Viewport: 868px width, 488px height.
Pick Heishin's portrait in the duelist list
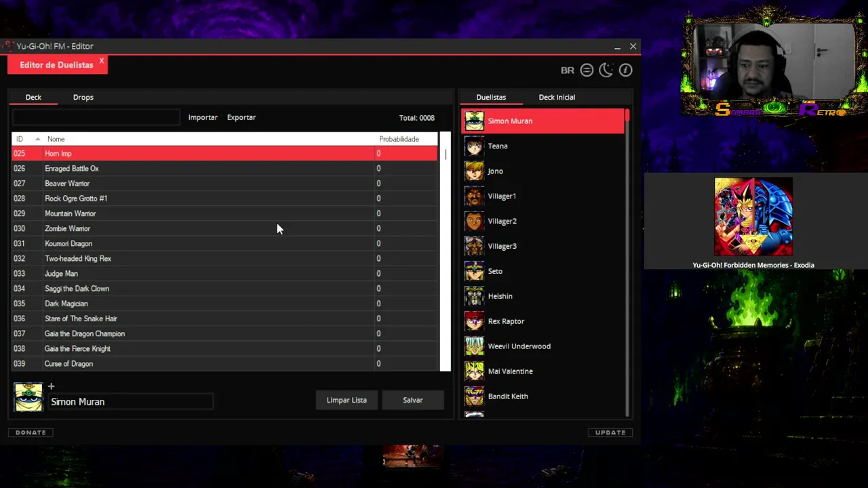click(474, 296)
